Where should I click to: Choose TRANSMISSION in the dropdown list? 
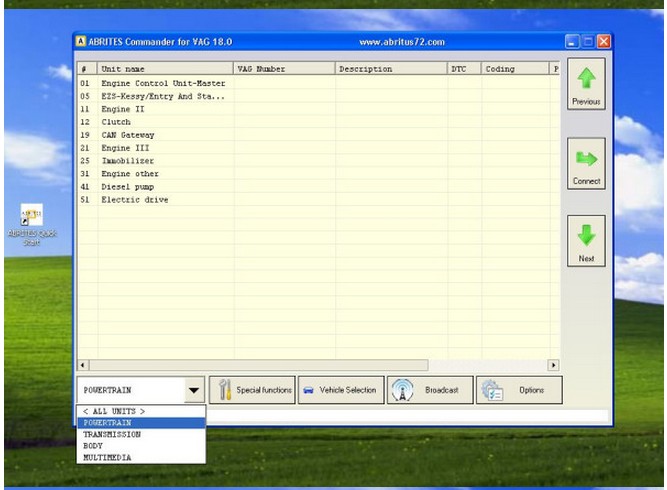112,435
